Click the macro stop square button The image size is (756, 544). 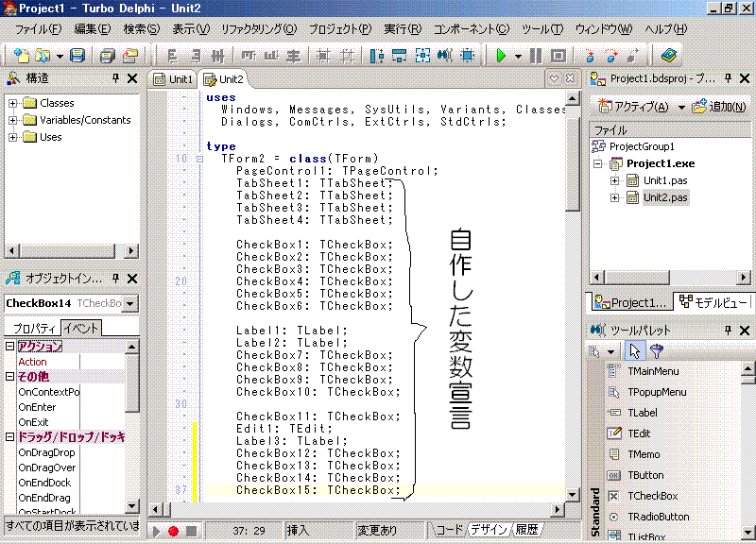click(x=192, y=531)
